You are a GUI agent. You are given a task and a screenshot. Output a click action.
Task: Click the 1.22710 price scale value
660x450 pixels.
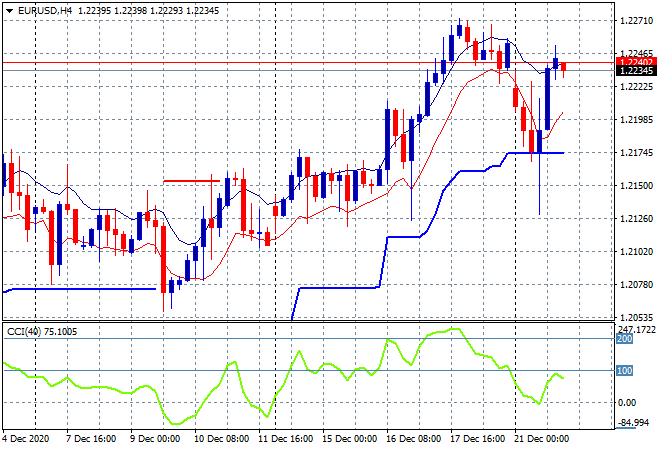point(636,21)
